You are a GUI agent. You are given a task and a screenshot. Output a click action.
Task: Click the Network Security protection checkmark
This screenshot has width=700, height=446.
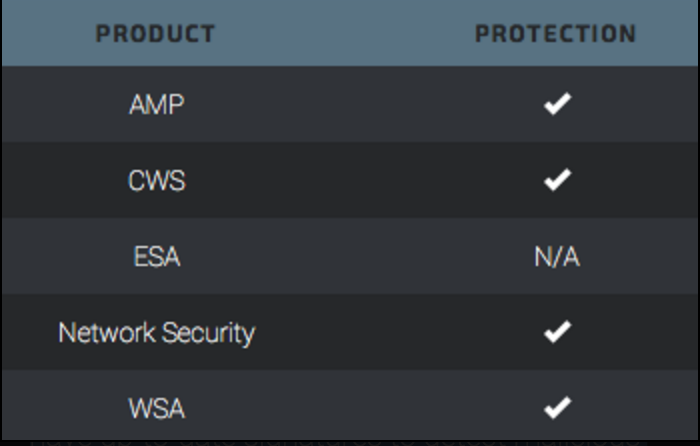coord(557,332)
